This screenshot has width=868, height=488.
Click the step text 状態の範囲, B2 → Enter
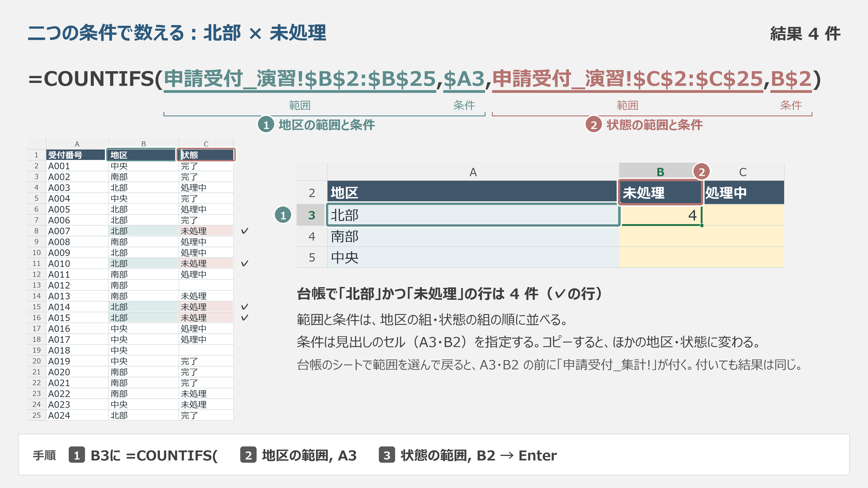pos(479,455)
